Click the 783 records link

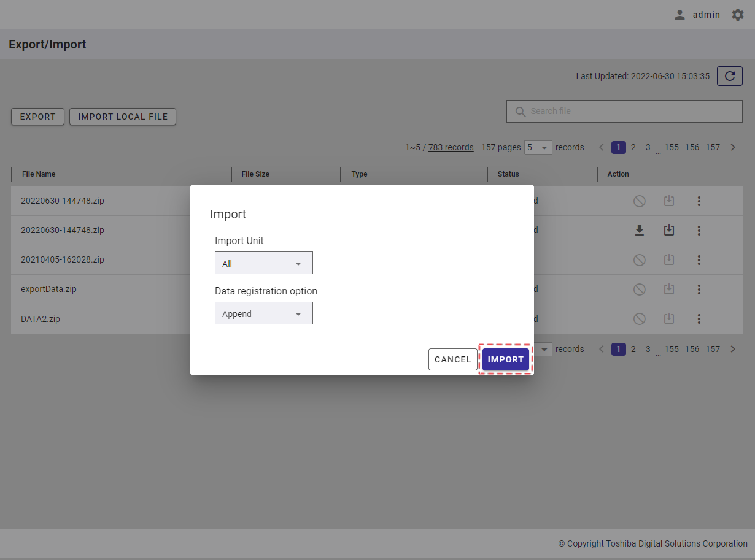coord(451,147)
